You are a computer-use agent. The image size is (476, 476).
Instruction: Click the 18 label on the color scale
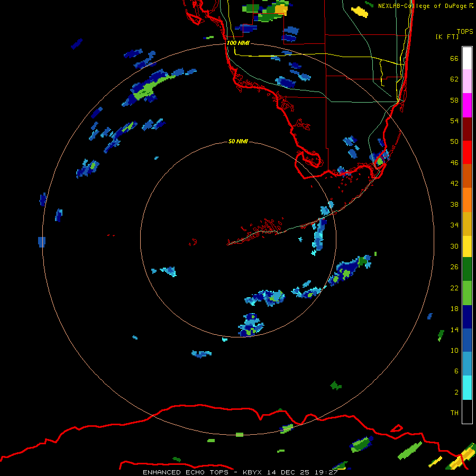[454, 309]
